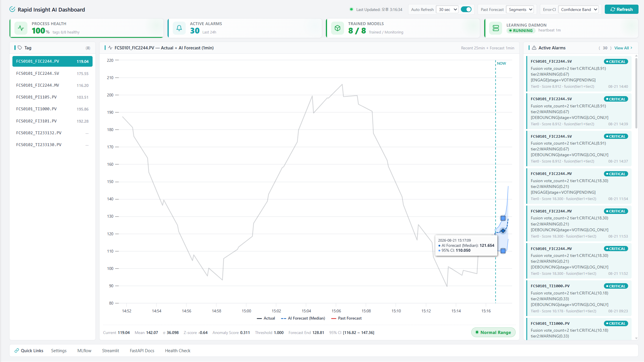Image resolution: width=644 pixels, height=362 pixels.
Task: Click the NOW marker label on the chart
Action: [x=501, y=63]
